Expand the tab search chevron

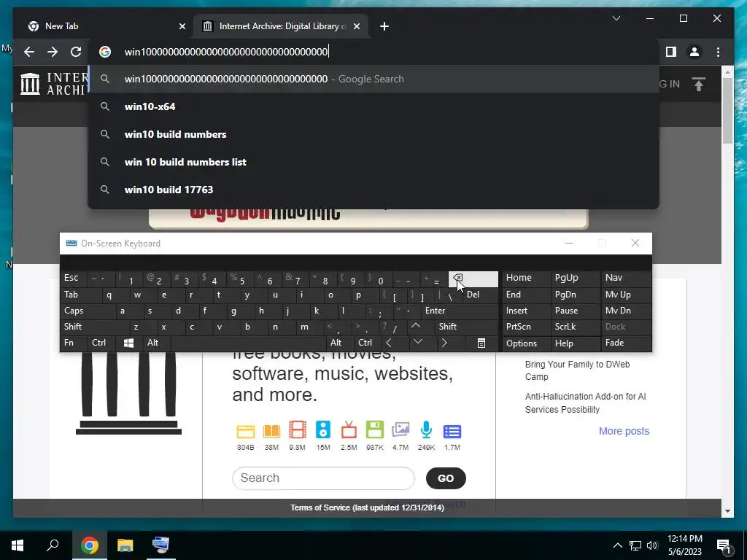click(x=616, y=18)
